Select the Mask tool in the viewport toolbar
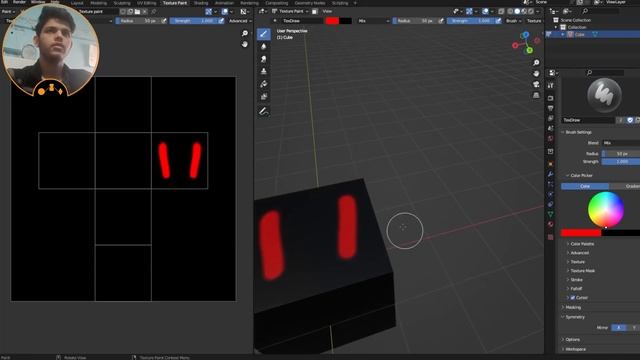The image size is (640, 360). click(264, 97)
